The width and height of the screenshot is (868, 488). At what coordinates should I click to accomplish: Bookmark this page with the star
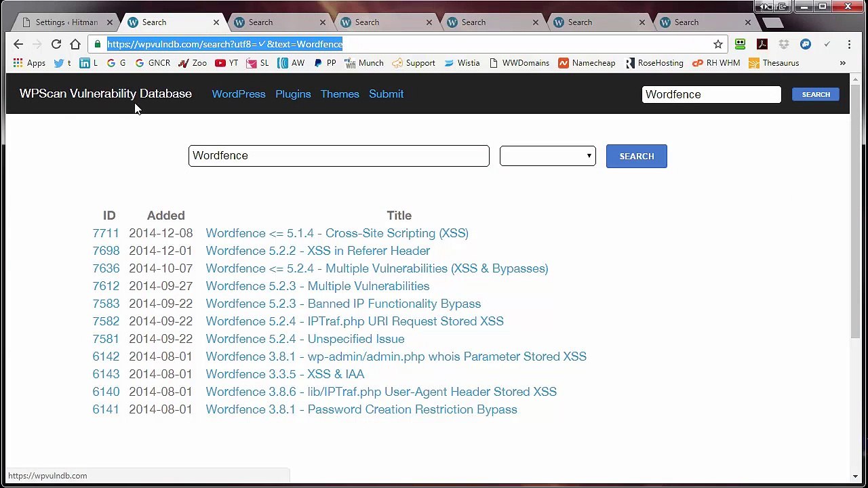(718, 44)
